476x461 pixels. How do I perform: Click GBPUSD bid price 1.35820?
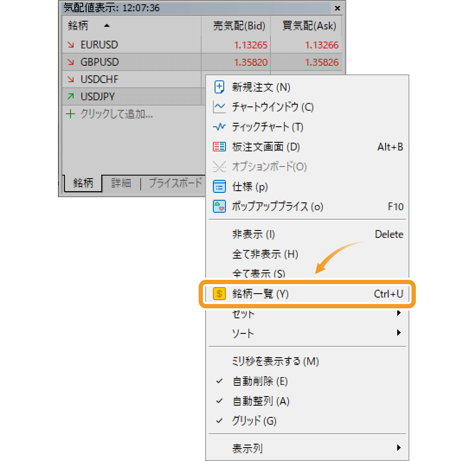click(x=251, y=62)
